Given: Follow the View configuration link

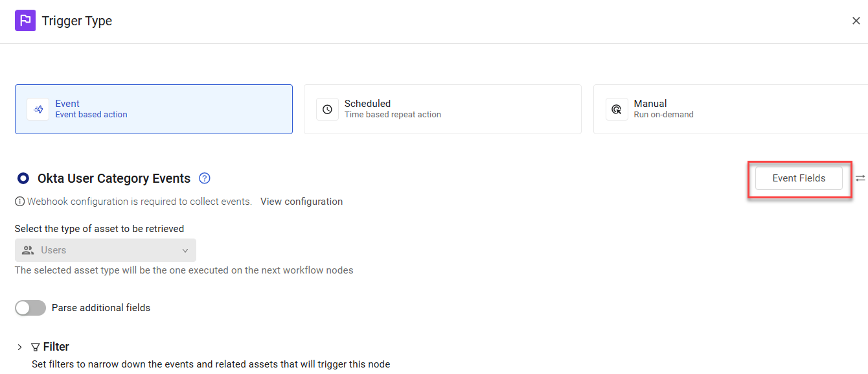Looking at the screenshot, I should (302, 202).
